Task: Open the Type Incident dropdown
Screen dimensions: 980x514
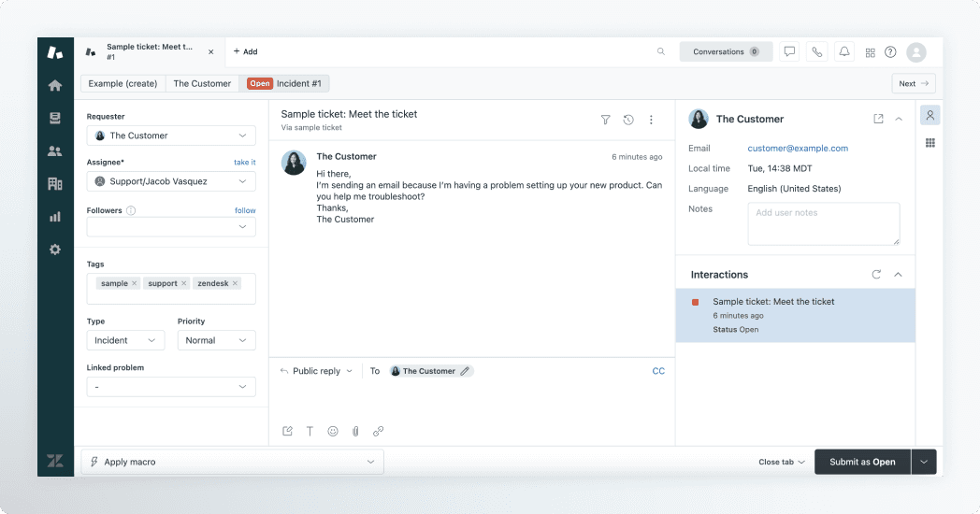Action: tap(125, 340)
